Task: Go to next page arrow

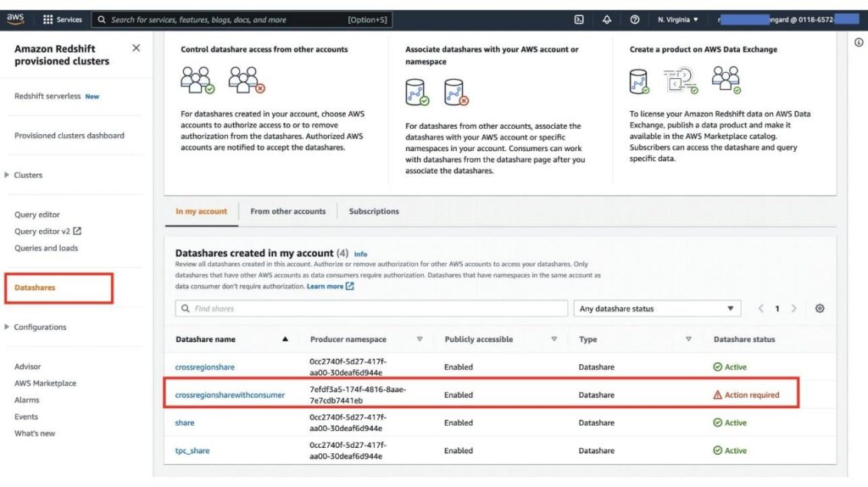Action: click(x=793, y=308)
